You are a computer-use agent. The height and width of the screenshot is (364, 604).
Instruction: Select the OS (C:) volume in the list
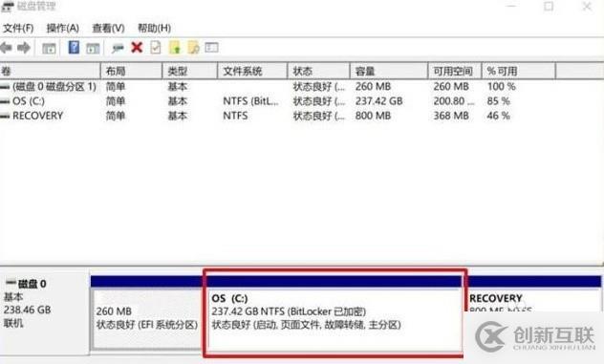[x=23, y=101]
